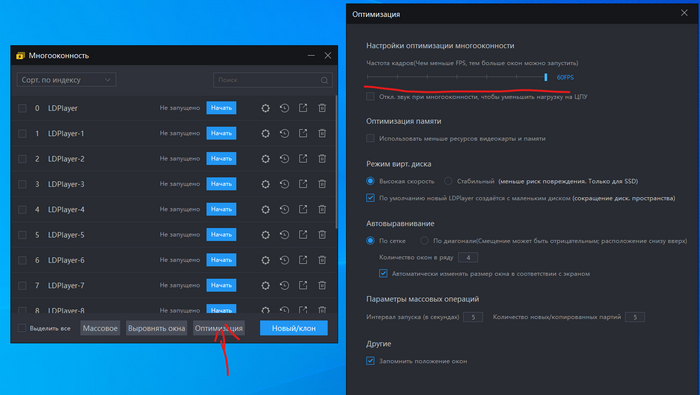The image size is (700, 395).
Task: Click the instance list vertical scrollbar
Action: tap(336, 162)
